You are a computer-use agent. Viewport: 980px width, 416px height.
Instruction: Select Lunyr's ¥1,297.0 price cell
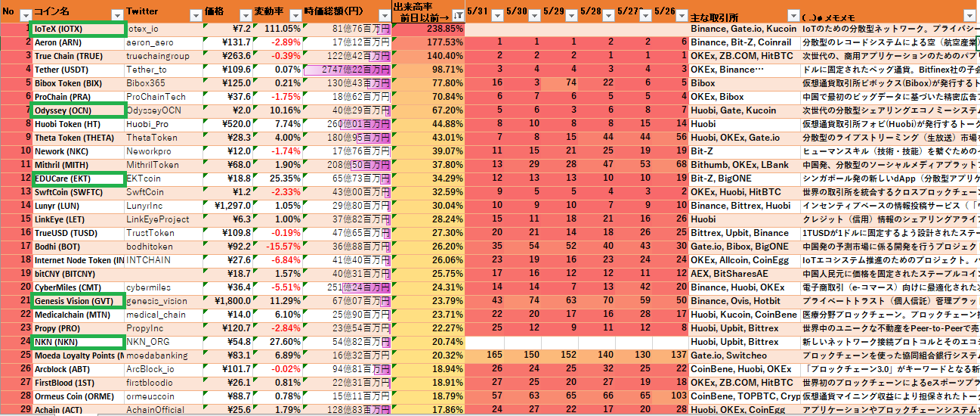click(227, 206)
